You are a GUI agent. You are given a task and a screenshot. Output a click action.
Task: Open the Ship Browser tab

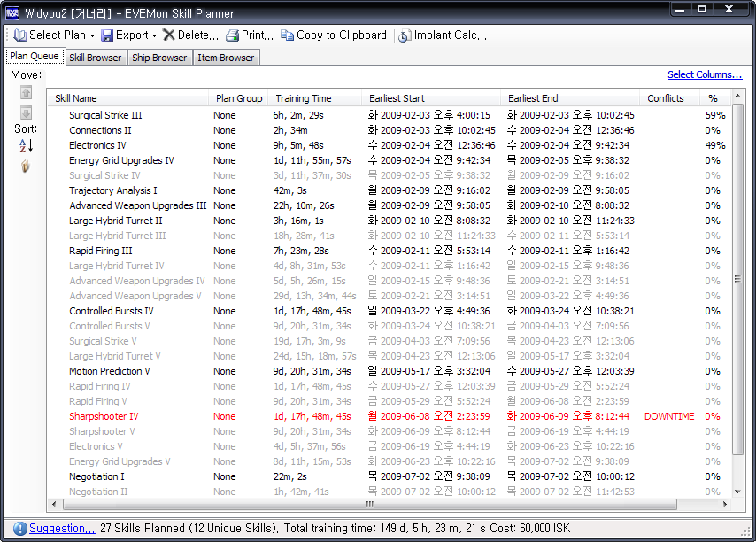coord(159,58)
